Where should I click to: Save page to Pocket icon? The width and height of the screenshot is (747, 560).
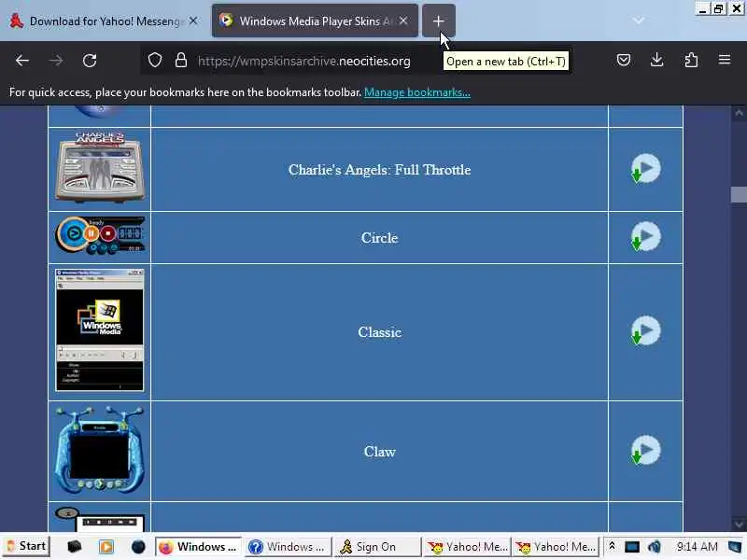(x=624, y=60)
